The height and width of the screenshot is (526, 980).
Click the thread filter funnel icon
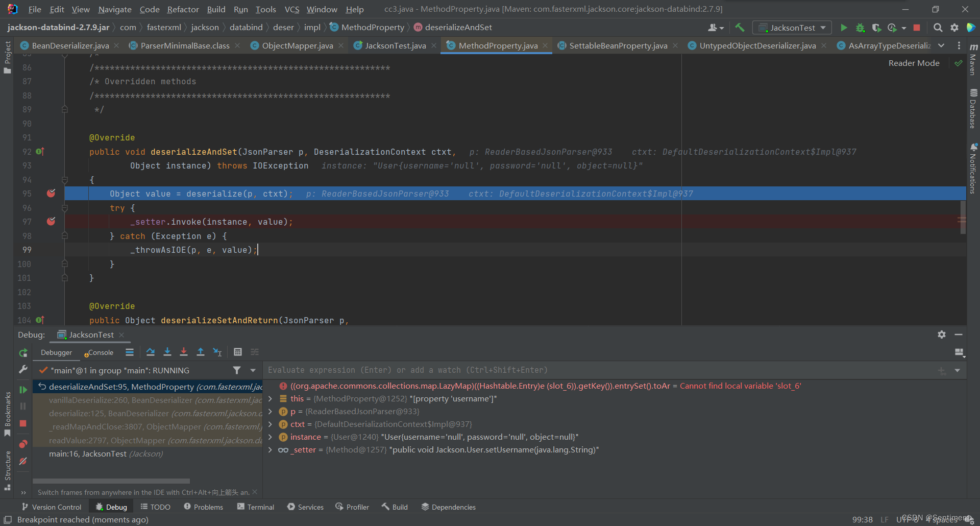(x=237, y=370)
